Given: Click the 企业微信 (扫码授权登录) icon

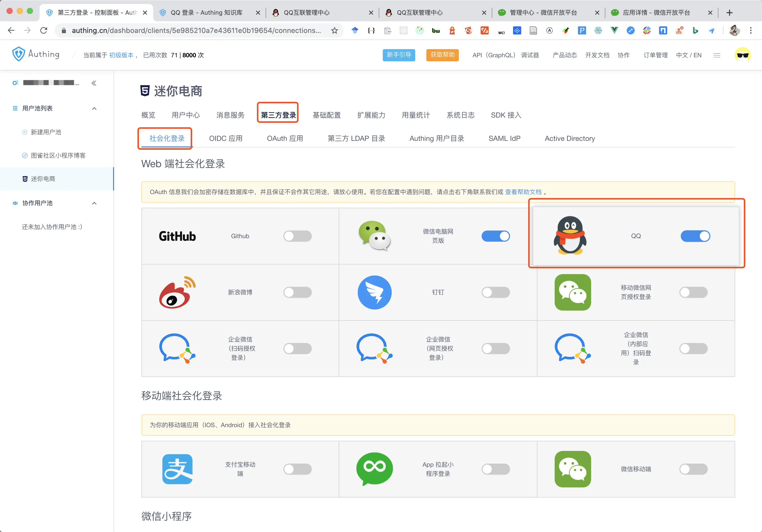Looking at the screenshot, I should (x=177, y=349).
